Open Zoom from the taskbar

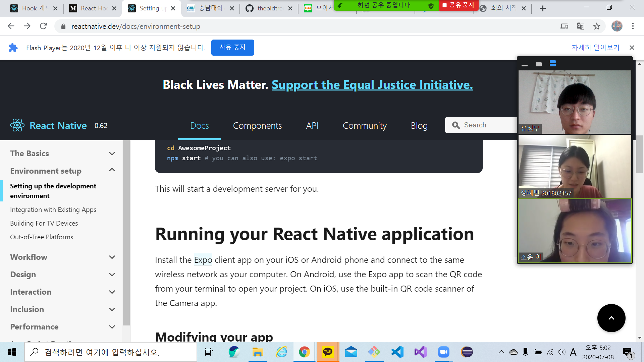(x=443, y=352)
